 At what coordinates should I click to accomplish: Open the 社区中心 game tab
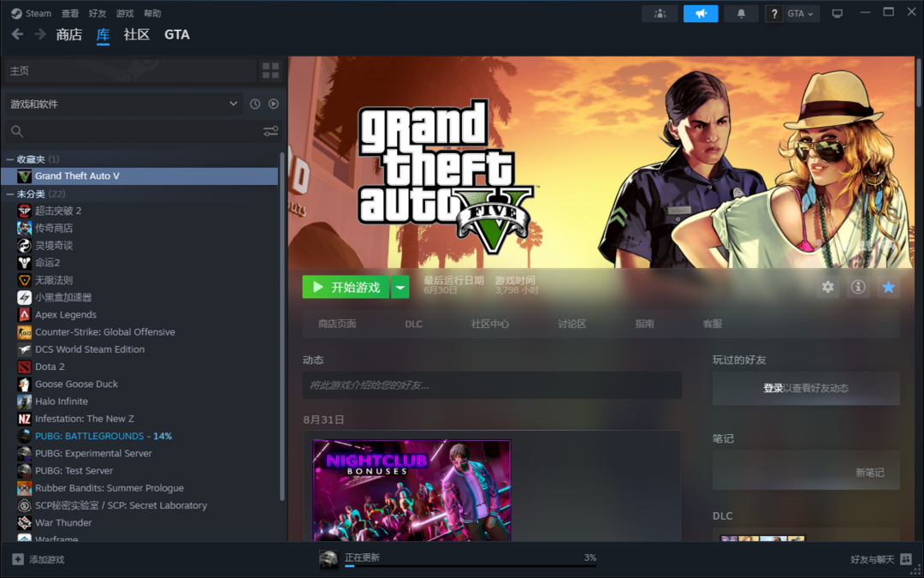click(x=489, y=324)
